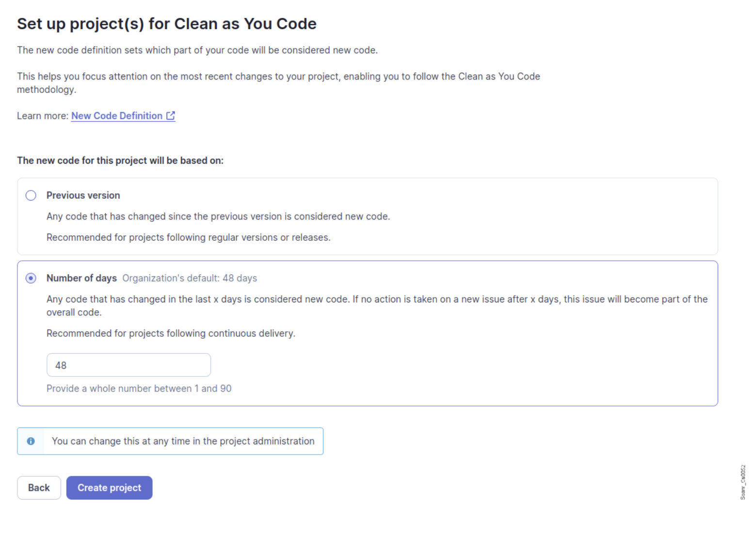This screenshot has width=756, height=534.
Task: Click inside the days field to edit the value
Action: pos(128,365)
